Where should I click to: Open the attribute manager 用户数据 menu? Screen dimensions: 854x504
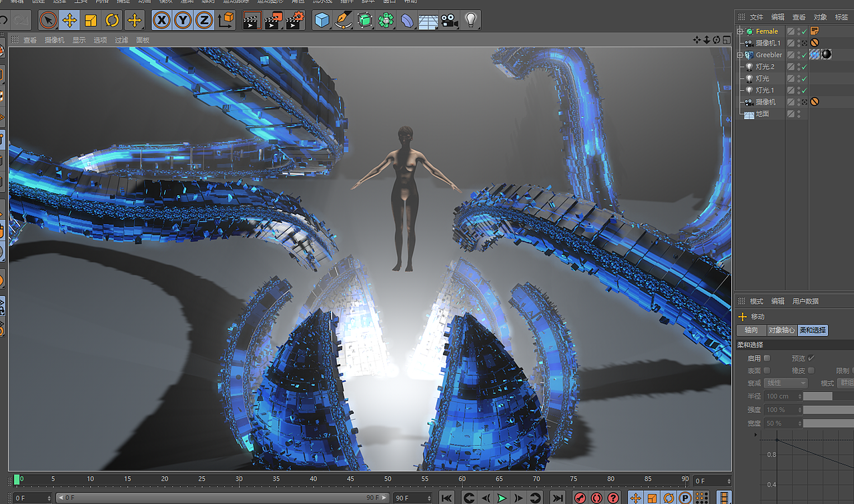(x=805, y=301)
